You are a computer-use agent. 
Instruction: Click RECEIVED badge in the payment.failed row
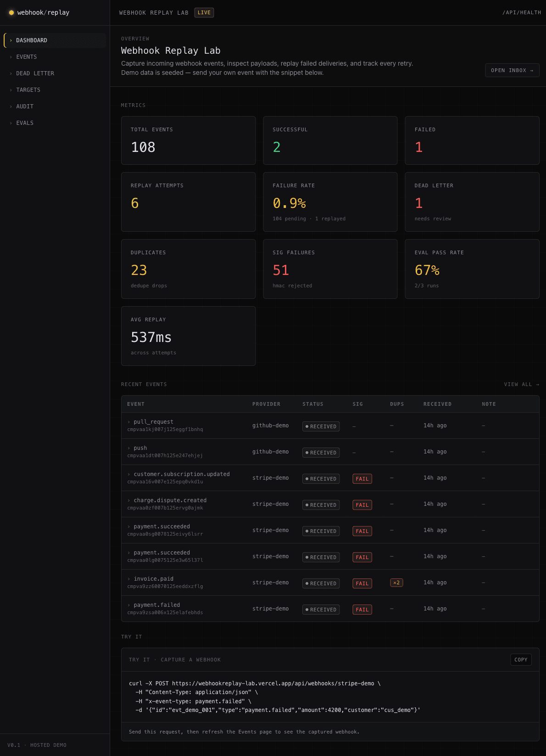321,610
